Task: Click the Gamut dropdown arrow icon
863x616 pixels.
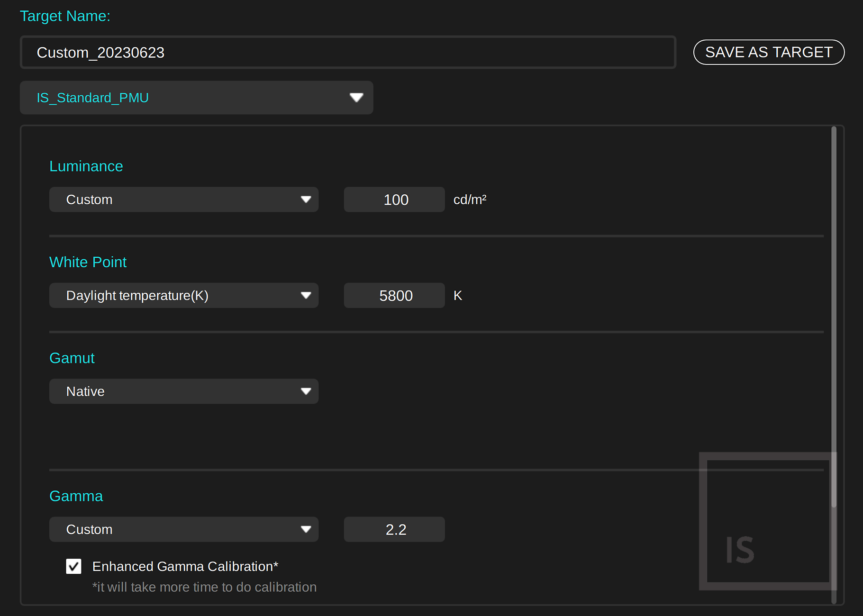Action: click(306, 391)
